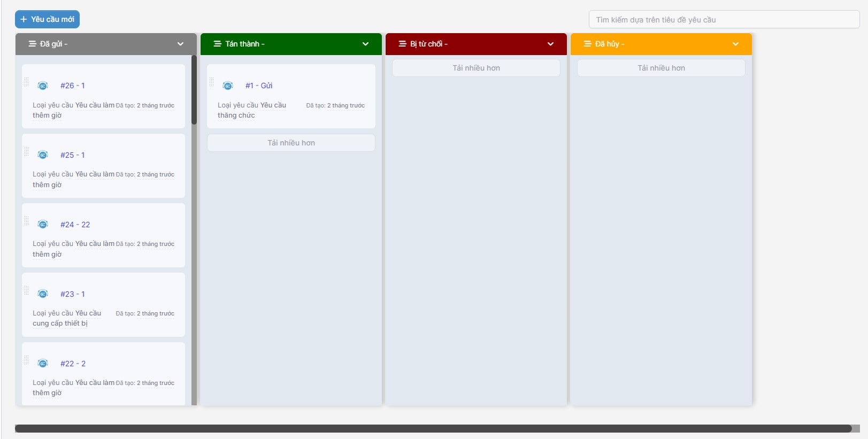868x439 pixels.
Task: Click the avatar icon on card #1
Action: point(228,86)
